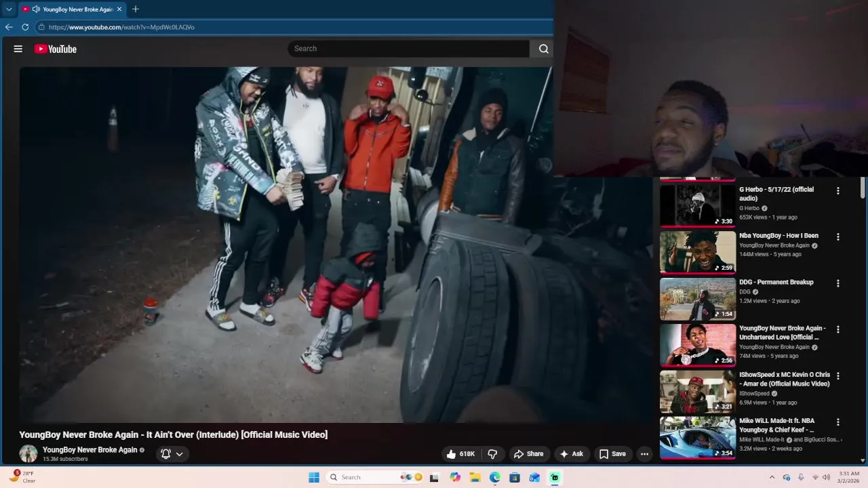Switch to the YoungBoy Never Broke Again tab

pos(73,9)
